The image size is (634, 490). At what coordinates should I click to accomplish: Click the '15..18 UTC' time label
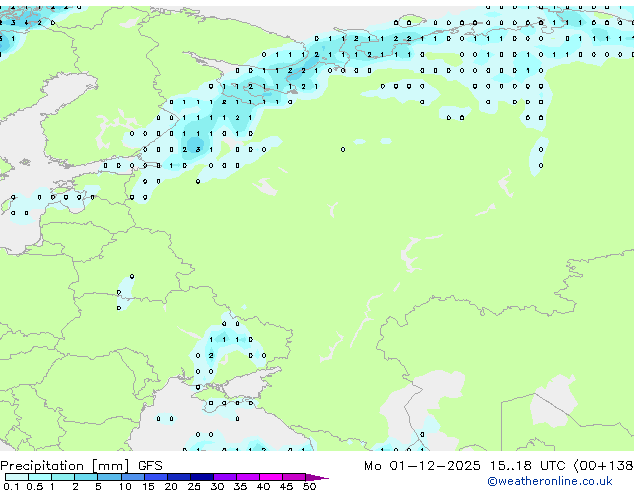527,466
